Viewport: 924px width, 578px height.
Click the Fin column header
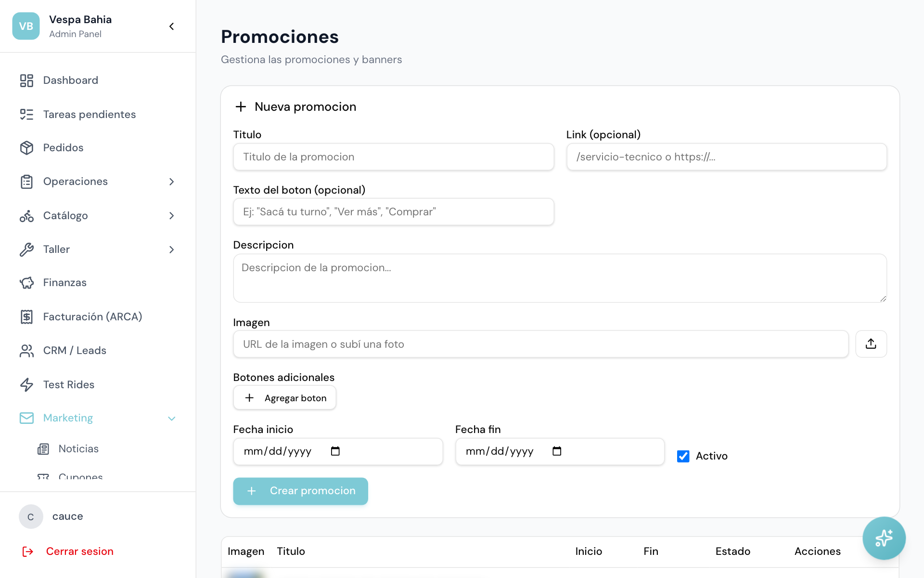coord(651,552)
